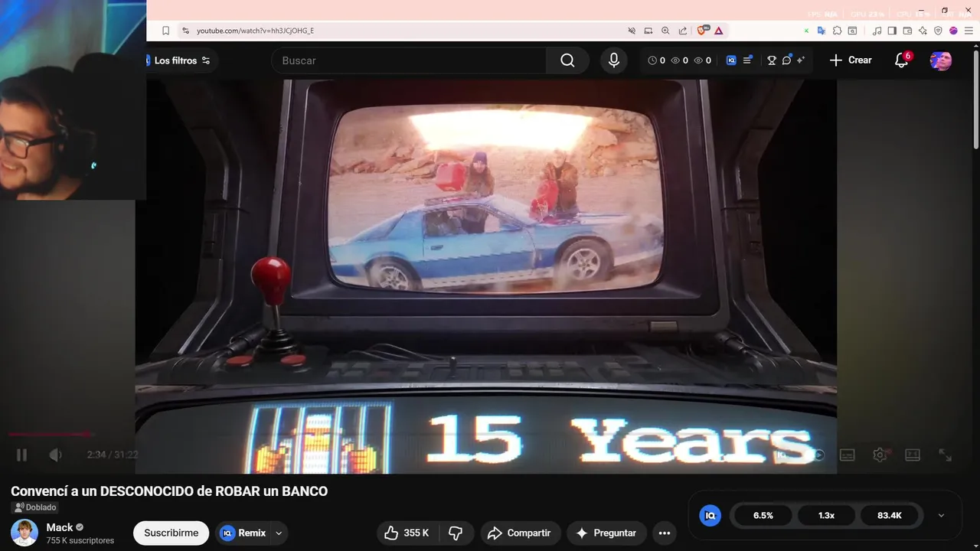The width and height of the screenshot is (980, 551).
Task: Open the Mack channel name link
Action: click(60, 527)
